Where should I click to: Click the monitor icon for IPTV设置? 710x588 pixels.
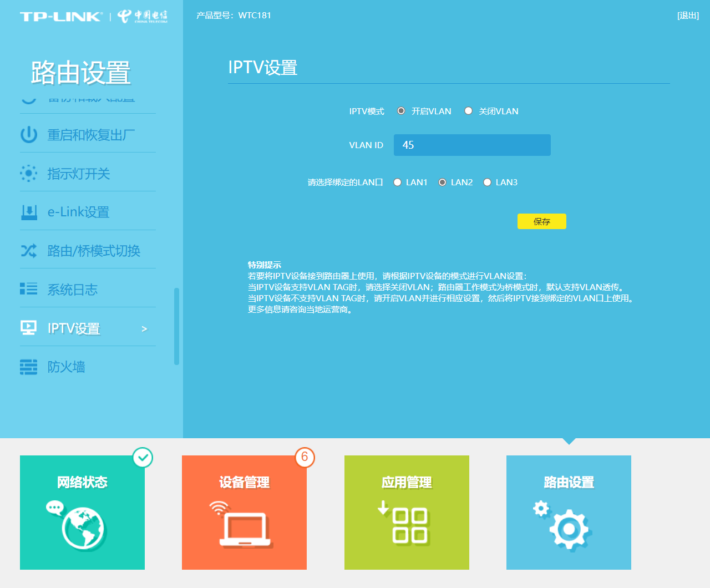[29, 328]
